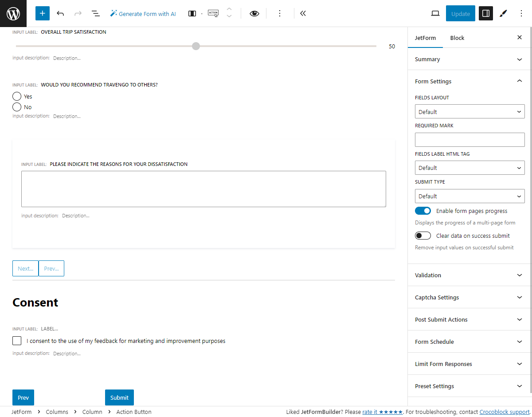
Task: Expand the Validation panel
Action: (469, 275)
